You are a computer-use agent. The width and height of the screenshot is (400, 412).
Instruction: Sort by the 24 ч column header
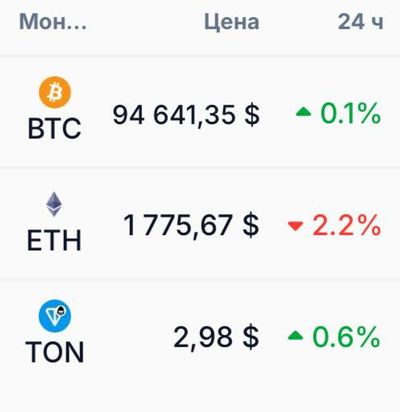[360, 22]
